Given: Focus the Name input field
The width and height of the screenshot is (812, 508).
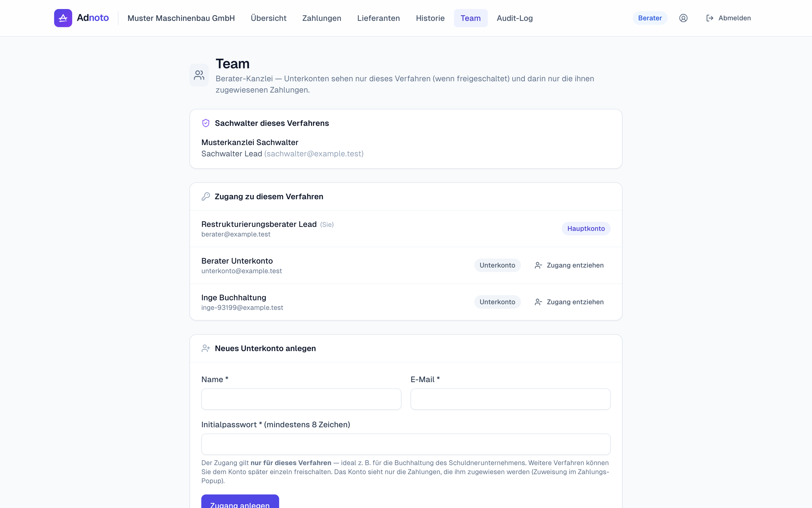Looking at the screenshot, I should click(x=301, y=399).
